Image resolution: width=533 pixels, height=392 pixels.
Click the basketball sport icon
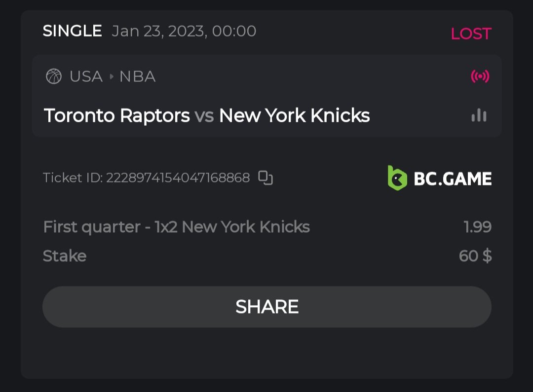pos(54,76)
